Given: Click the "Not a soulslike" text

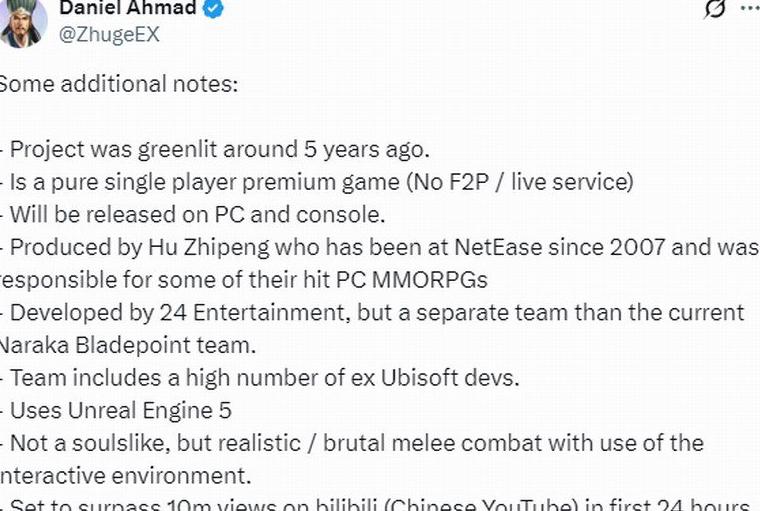Looking at the screenshot, I should [x=90, y=444].
